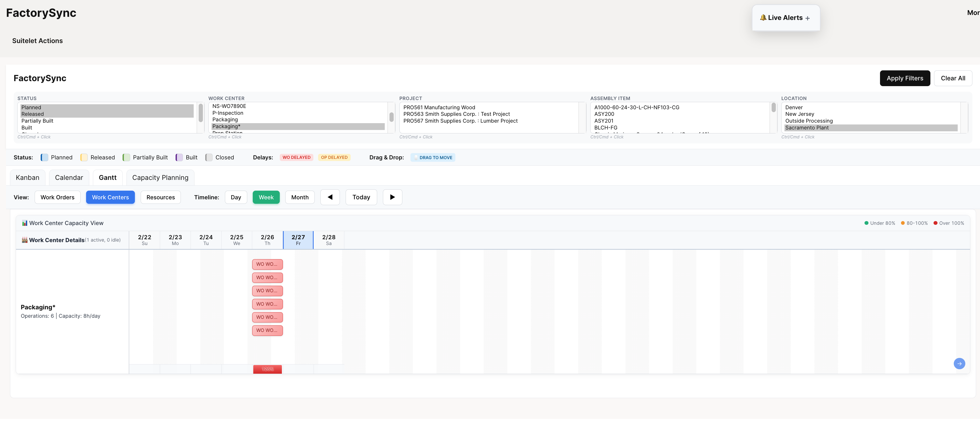Viewport: 980px width, 448px height.
Task: Click the DRAG TO MOVE badge
Action: click(433, 157)
